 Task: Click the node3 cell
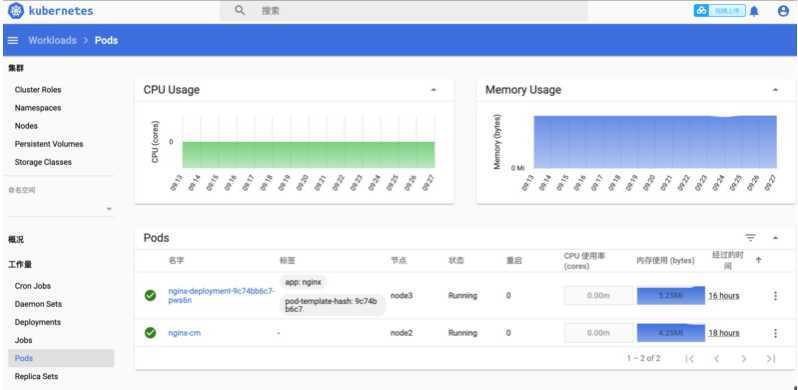(x=402, y=295)
